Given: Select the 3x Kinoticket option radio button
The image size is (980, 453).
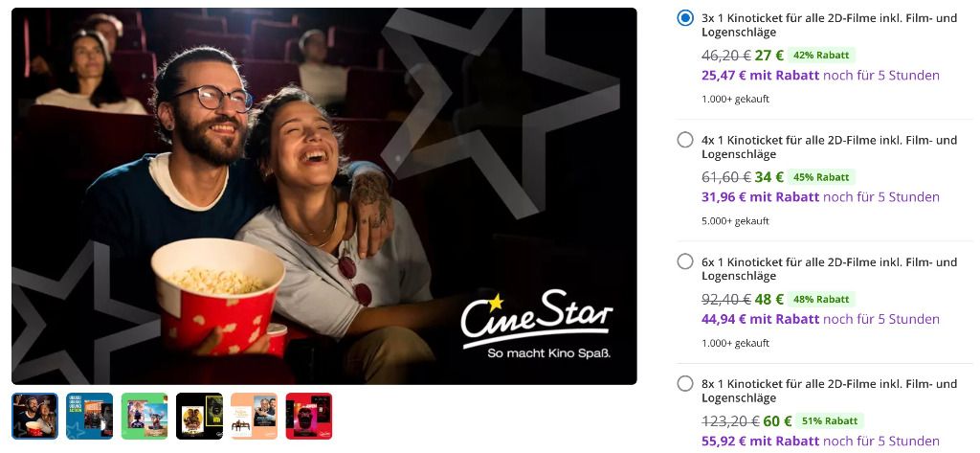Looking at the screenshot, I should point(685,18).
